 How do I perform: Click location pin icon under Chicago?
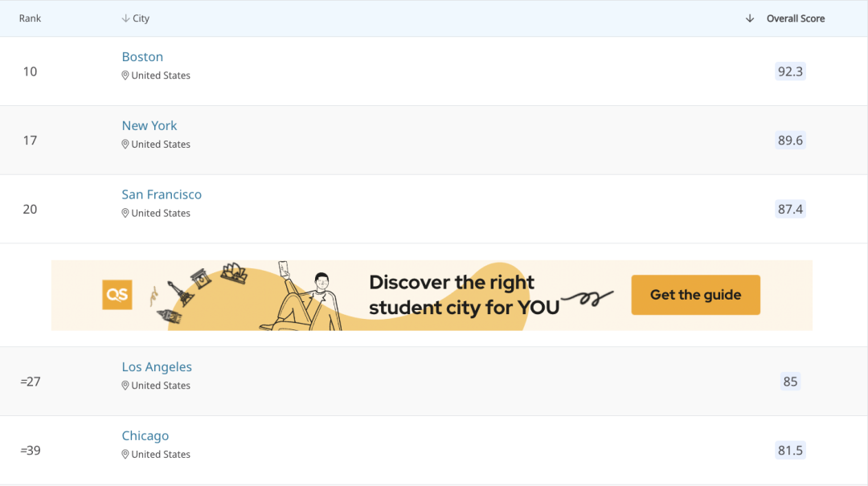125,454
